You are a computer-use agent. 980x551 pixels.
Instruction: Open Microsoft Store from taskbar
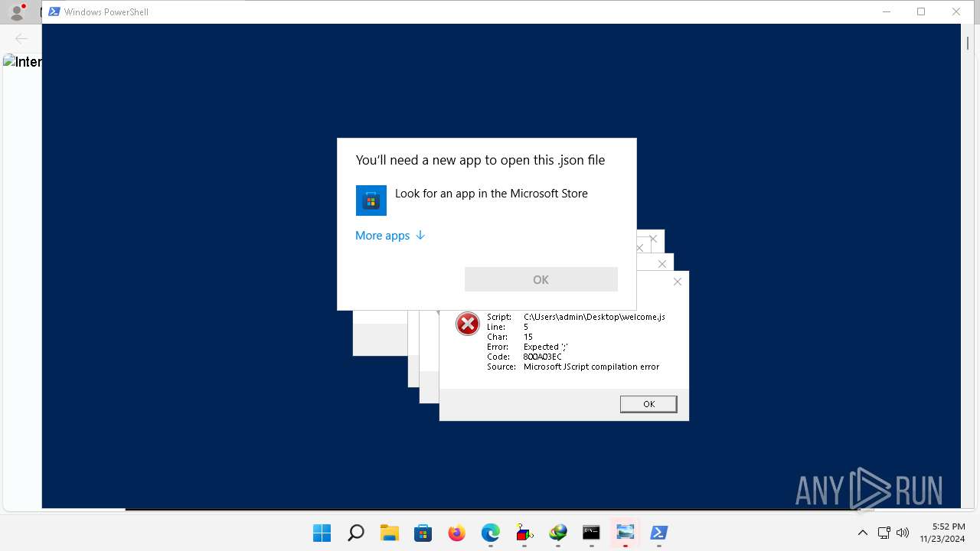[x=423, y=533]
